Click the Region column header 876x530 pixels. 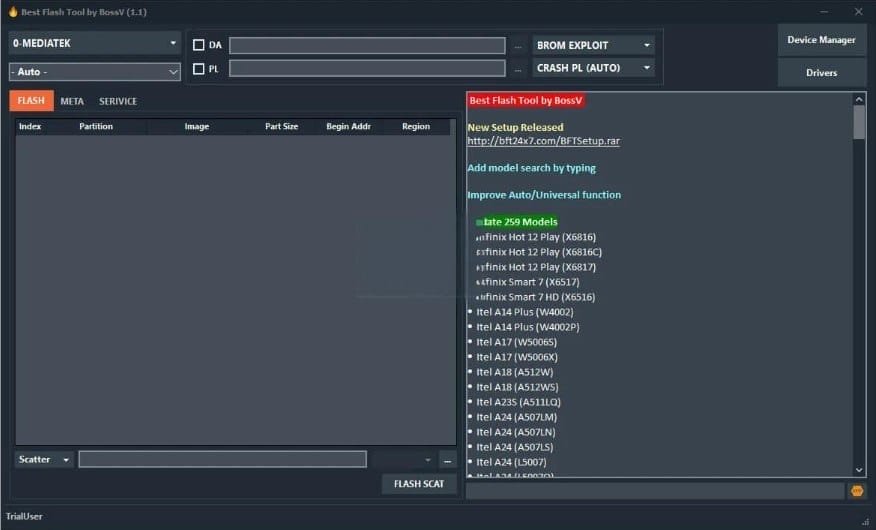point(416,126)
